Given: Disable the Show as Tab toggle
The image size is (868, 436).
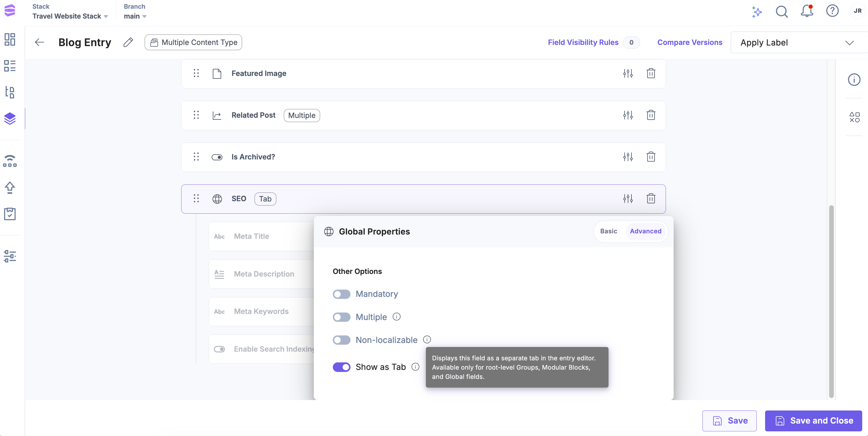Looking at the screenshot, I should click(341, 367).
